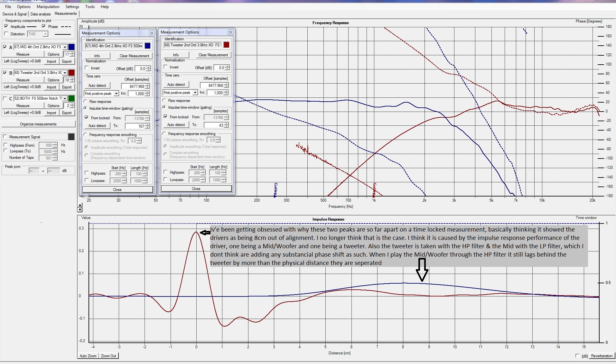Viewport: 616px width, 364px height.
Task: Click dark gray Measurement Signal swatch
Action: click(x=71, y=137)
